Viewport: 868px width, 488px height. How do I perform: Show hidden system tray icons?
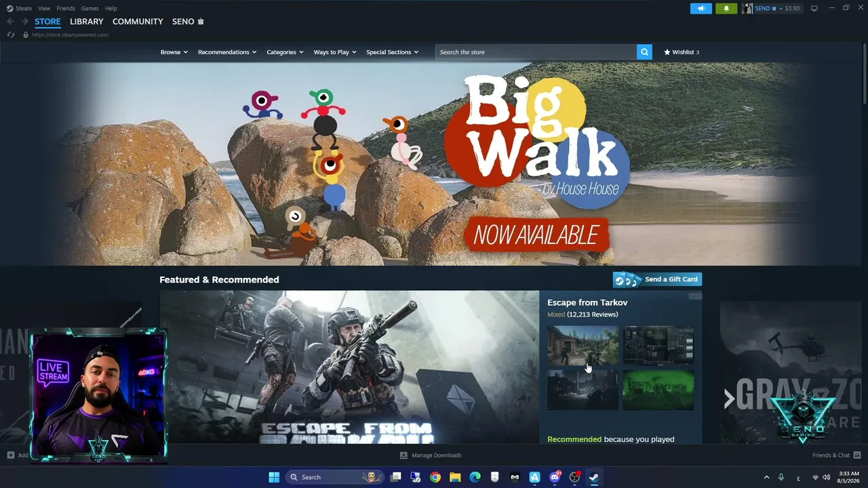(x=766, y=477)
